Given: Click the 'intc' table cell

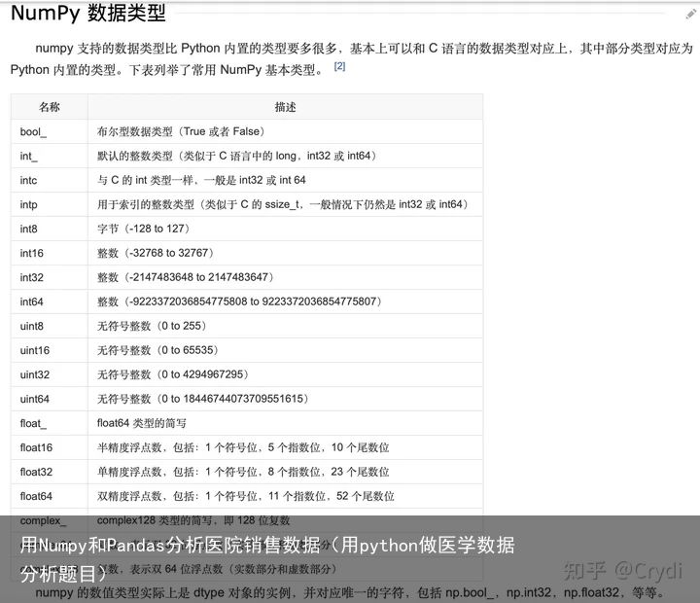Looking at the screenshot, I should click(50, 181).
